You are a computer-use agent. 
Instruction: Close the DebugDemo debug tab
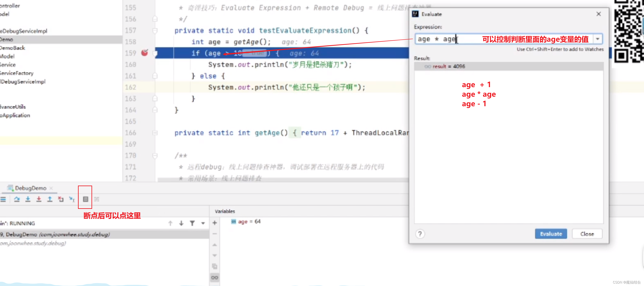click(51, 188)
